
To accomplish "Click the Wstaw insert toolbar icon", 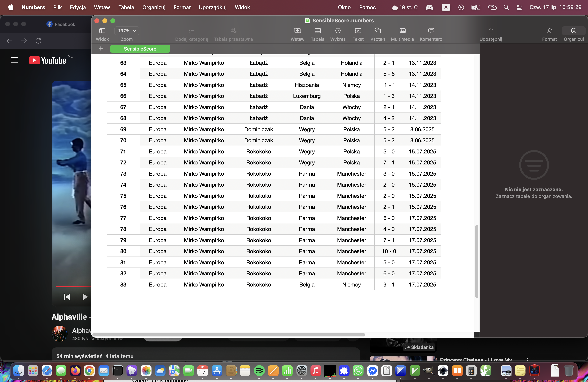I will [297, 31].
